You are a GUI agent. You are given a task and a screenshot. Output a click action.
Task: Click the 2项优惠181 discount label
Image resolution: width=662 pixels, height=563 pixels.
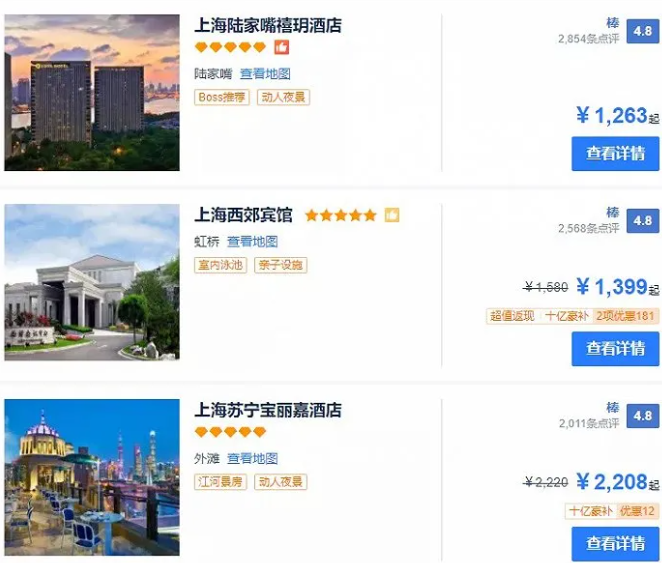click(x=625, y=316)
